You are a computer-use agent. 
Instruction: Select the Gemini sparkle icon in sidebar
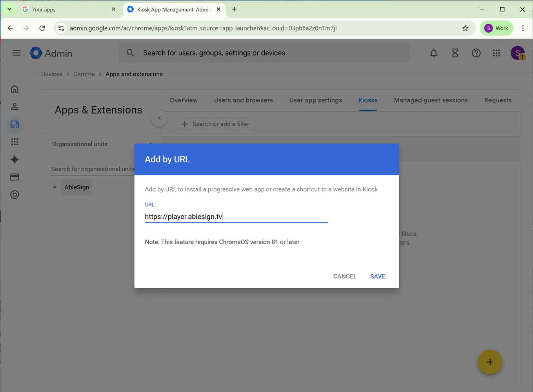tap(15, 160)
